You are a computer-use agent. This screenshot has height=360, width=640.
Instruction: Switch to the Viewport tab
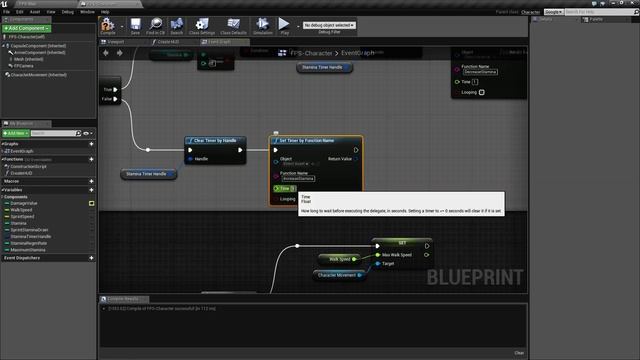click(x=116, y=42)
